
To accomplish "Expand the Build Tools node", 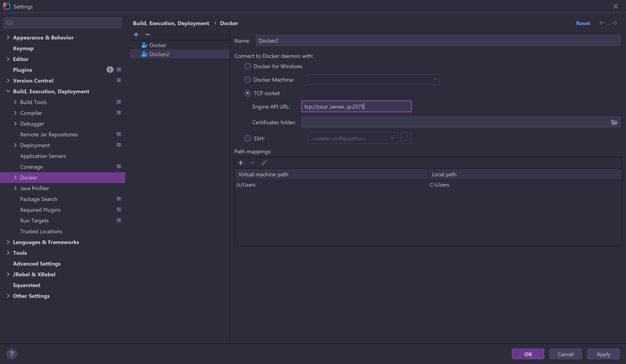I will tap(15, 102).
